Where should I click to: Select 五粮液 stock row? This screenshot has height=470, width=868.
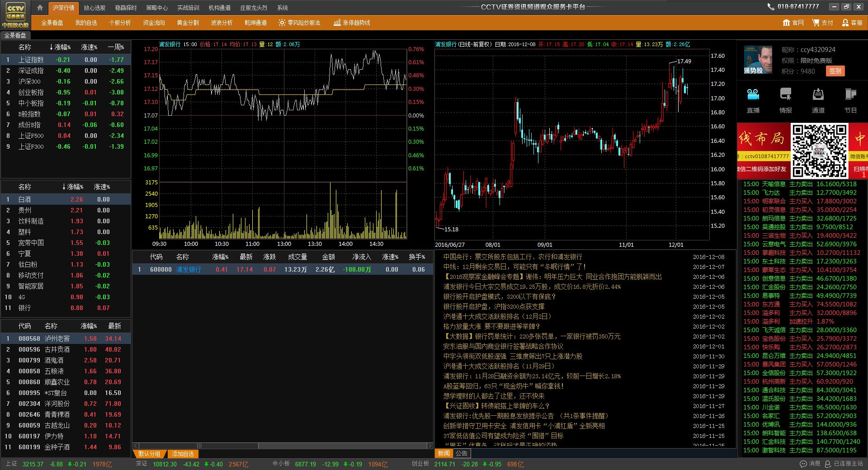(66, 371)
